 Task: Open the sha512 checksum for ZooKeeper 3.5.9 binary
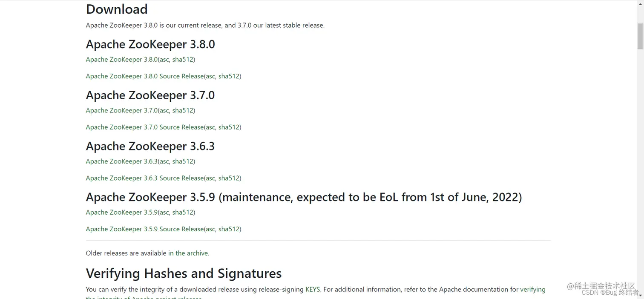pos(183,212)
